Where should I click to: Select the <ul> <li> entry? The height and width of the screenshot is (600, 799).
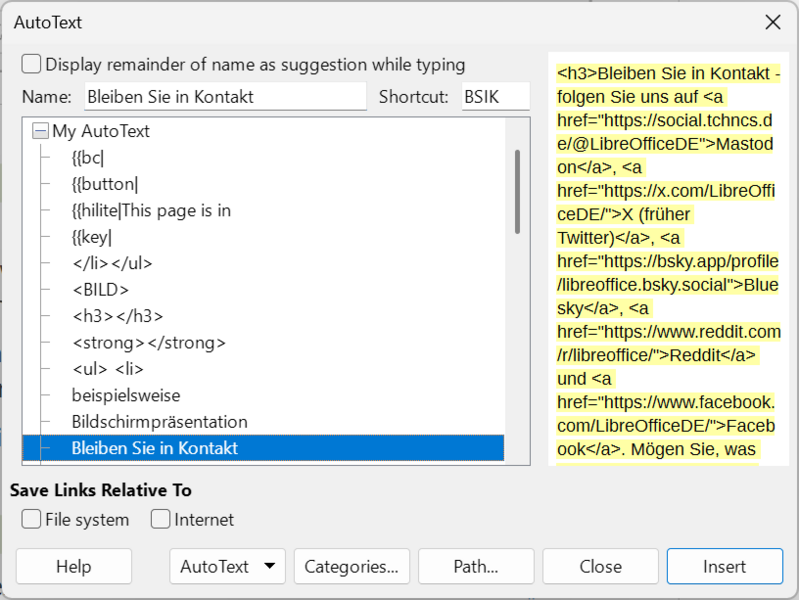click(x=108, y=369)
